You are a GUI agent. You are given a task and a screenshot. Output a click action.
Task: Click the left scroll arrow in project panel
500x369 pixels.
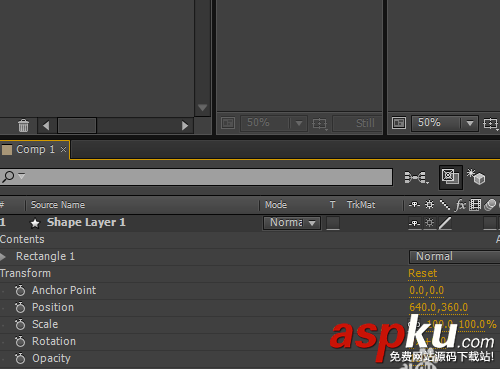click(46, 126)
